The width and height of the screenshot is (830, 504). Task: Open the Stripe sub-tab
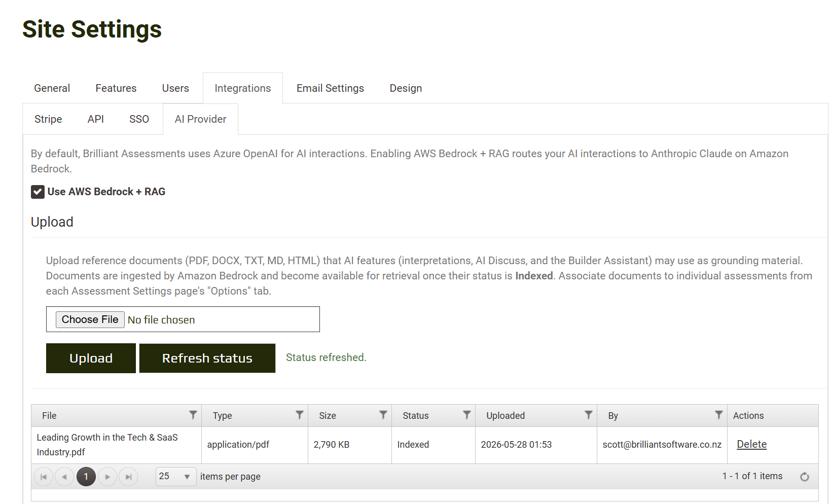pyautogui.click(x=48, y=119)
